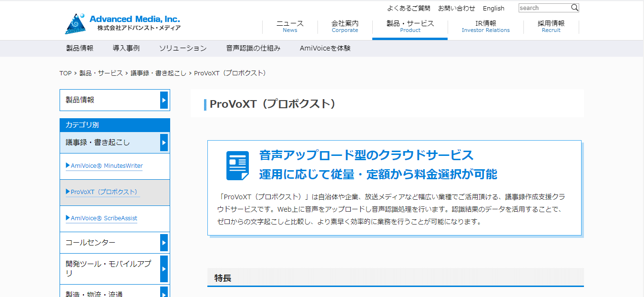The width and height of the screenshot is (644, 297).
Task: Click the search magnifier icon
Action: click(574, 8)
